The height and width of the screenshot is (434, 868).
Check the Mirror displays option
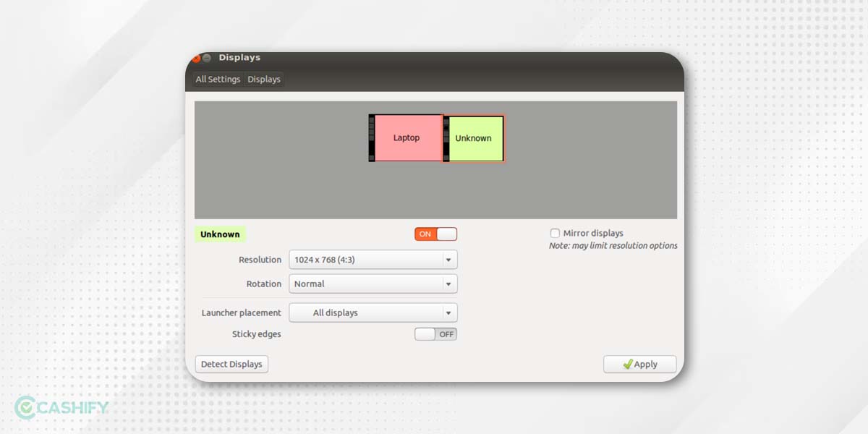[x=555, y=233]
